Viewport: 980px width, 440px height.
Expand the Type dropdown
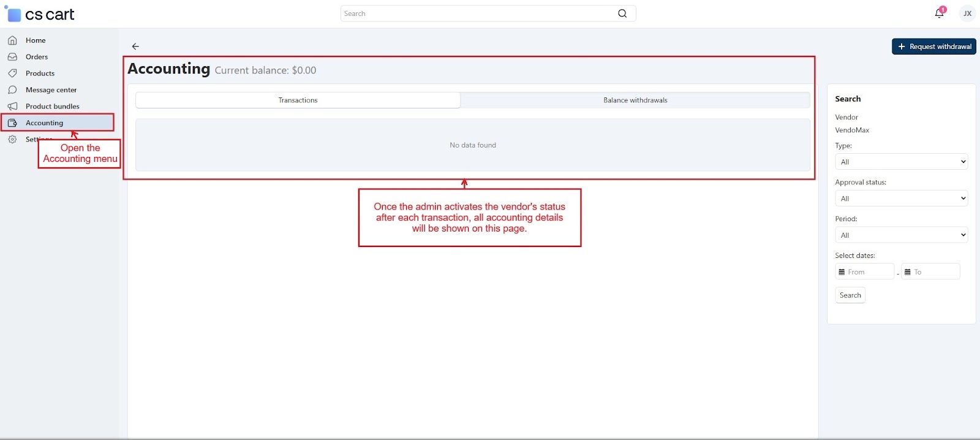point(901,162)
